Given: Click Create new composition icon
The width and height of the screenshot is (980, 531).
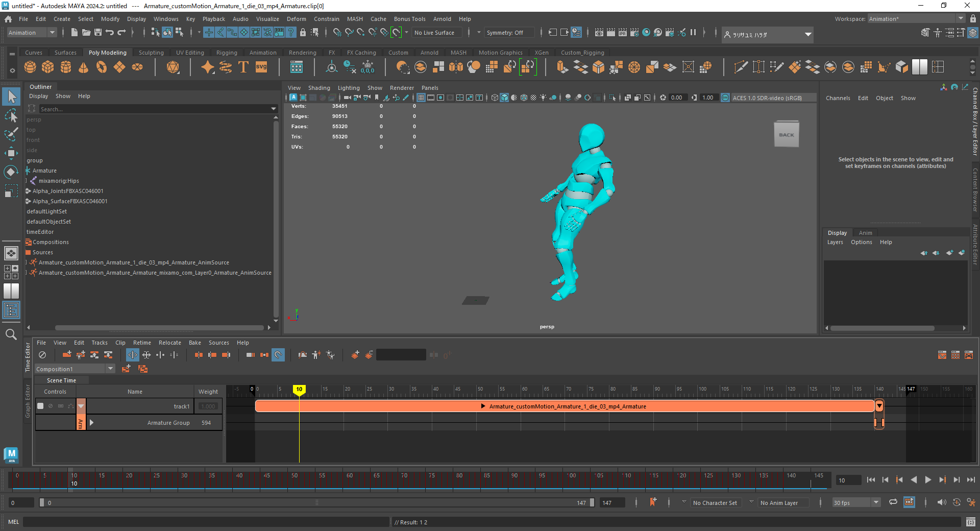Looking at the screenshot, I should click(126, 369).
